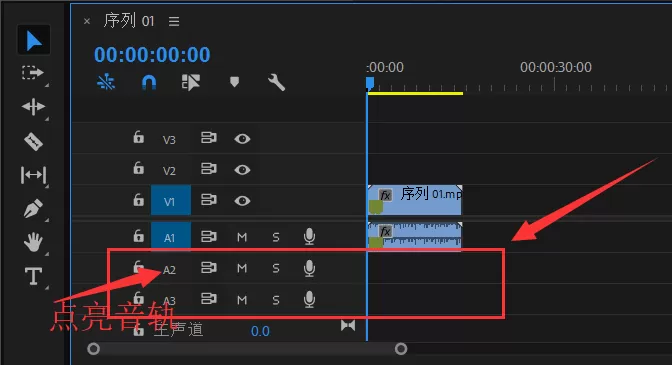672x365 pixels.
Task: Mute track A2
Action: (x=242, y=268)
